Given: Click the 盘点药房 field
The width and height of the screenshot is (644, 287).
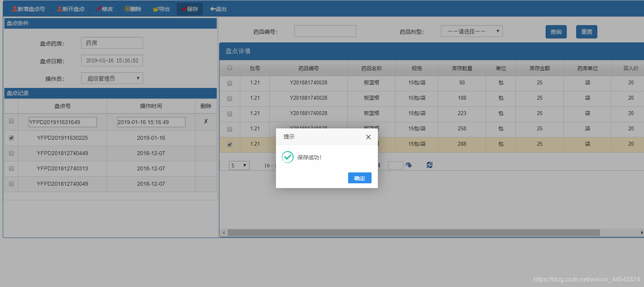Looking at the screenshot, I should tap(112, 43).
